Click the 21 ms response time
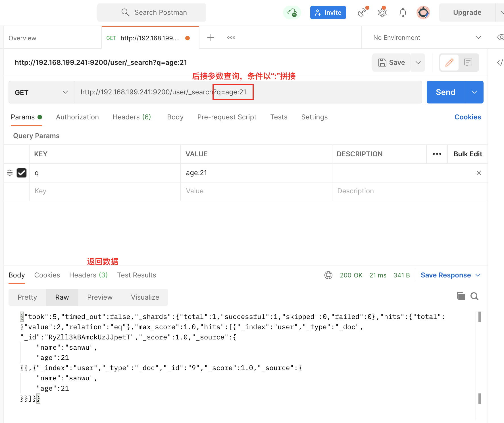This screenshot has width=504, height=423. (x=378, y=275)
